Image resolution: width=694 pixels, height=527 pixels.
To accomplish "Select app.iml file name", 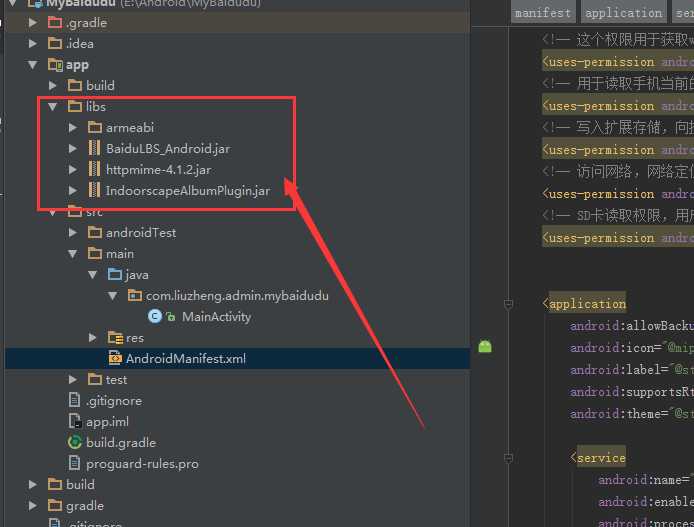I will tap(107, 422).
